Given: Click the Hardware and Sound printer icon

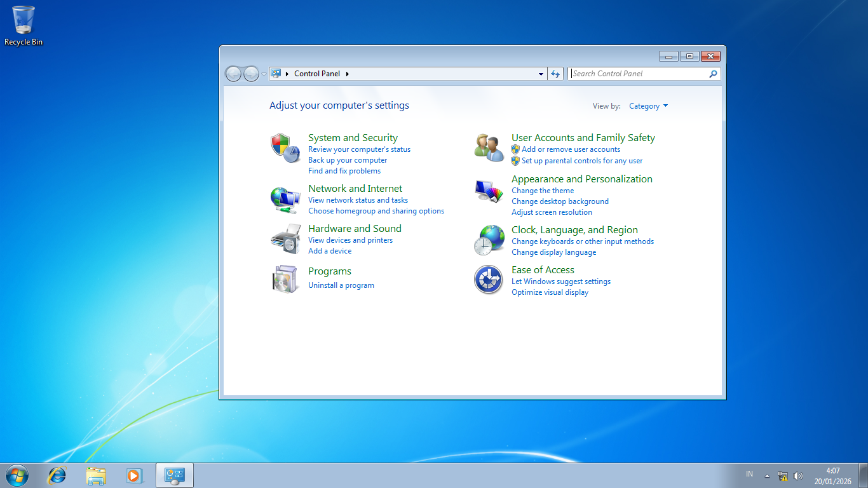Looking at the screenshot, I should pos(285,239).
